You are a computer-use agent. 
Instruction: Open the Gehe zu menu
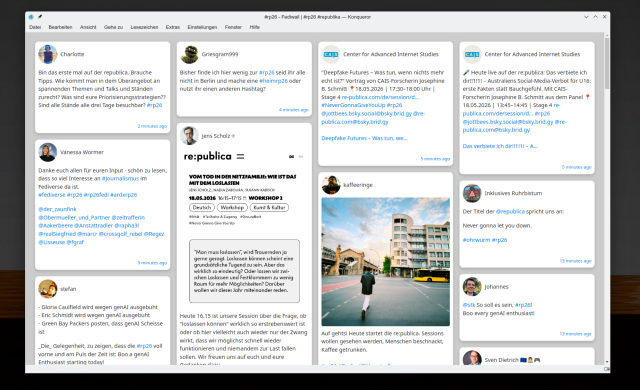113,27
